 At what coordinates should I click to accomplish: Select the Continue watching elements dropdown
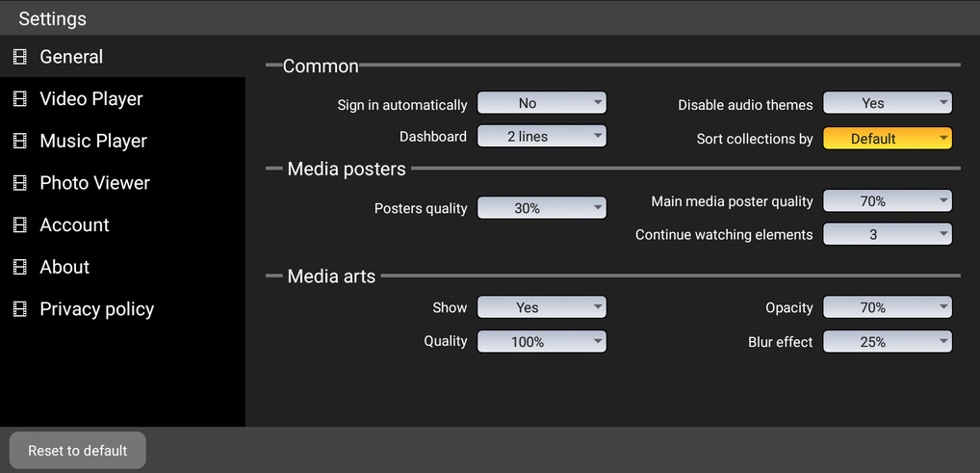[887, 234]
